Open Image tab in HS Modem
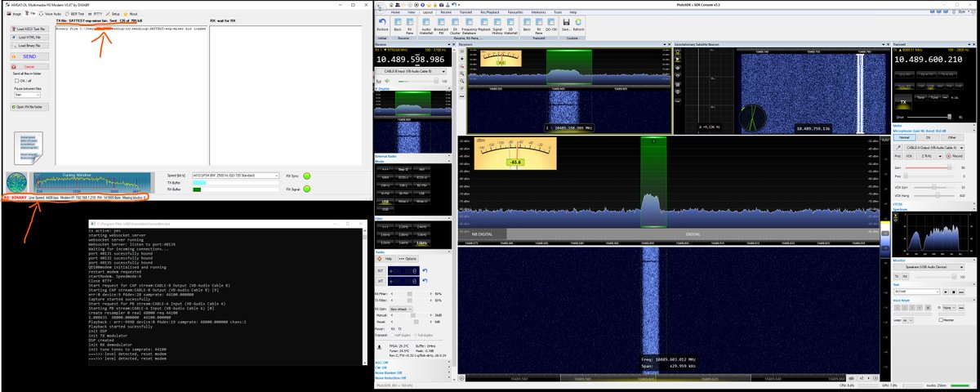Image resolution: width=980 pixels, height=392 pixels. click(x=14, y=14)
